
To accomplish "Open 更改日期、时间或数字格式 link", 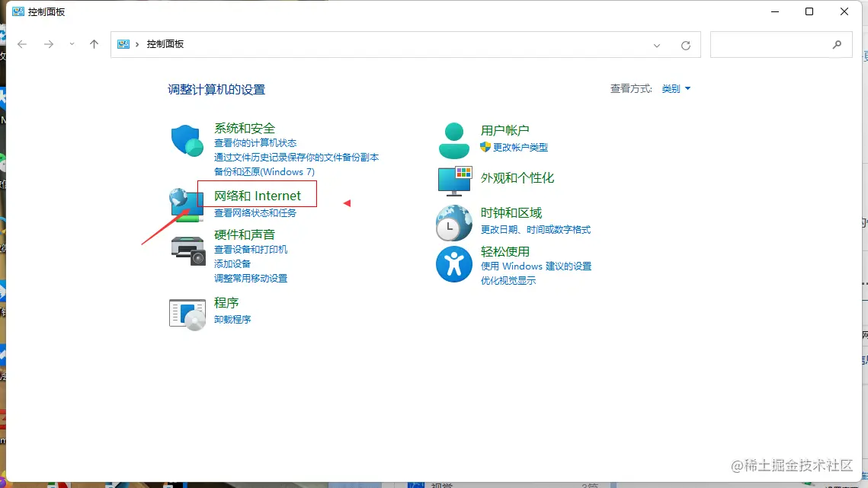I will pos(535,230).
